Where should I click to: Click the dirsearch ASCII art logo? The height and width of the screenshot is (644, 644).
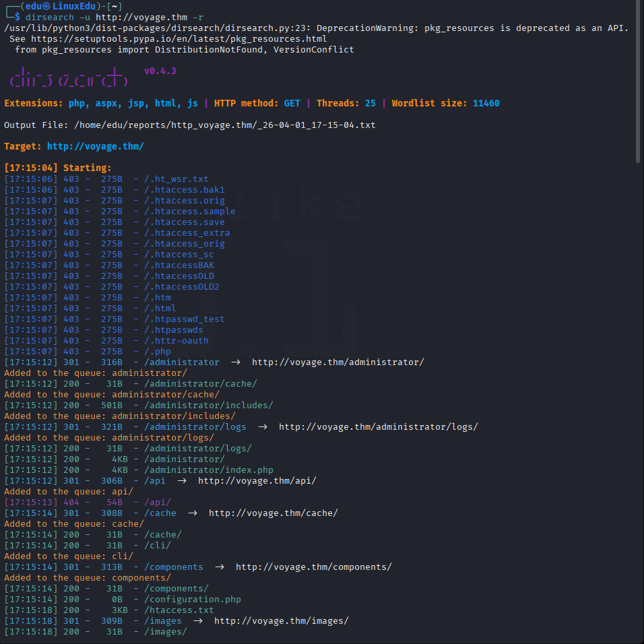tap(69, 77)
